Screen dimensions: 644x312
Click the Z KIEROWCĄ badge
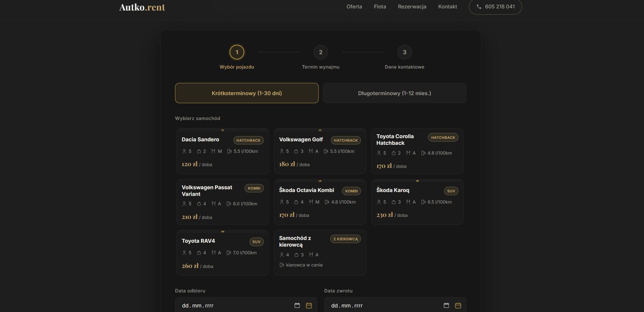(x=346, y=239)
